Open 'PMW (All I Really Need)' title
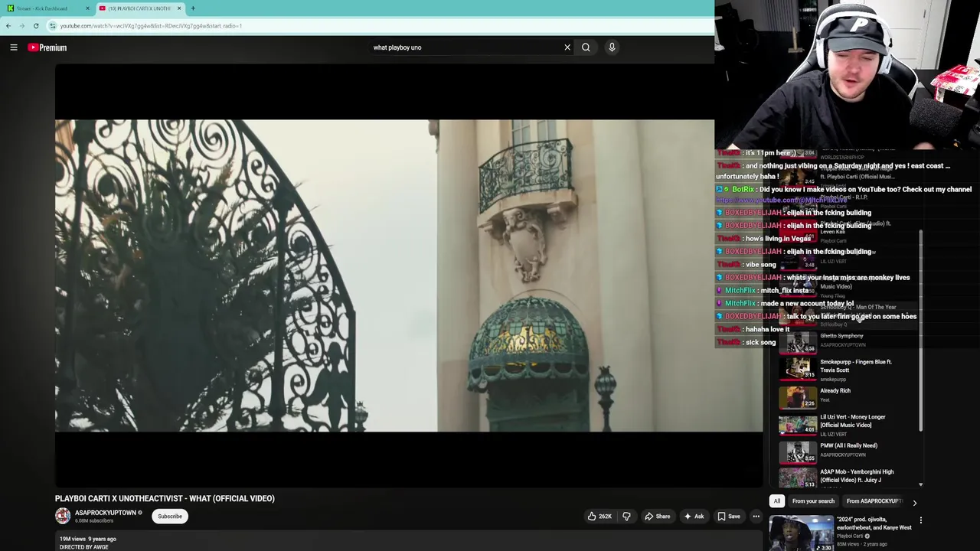 point(848,445)
